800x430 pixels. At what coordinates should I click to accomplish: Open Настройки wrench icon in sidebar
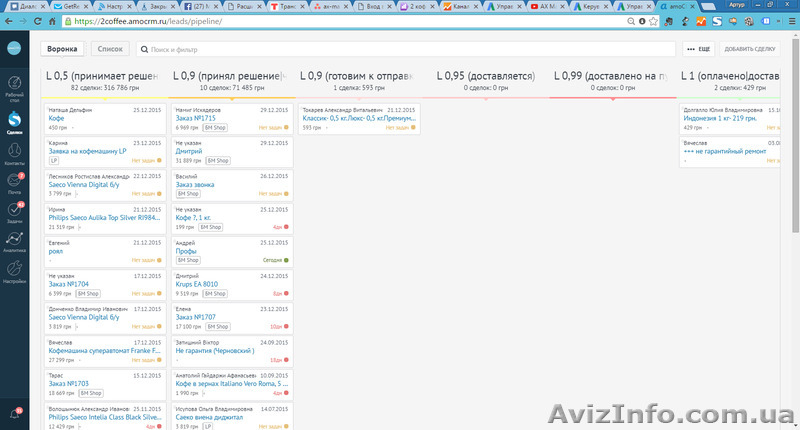[15, 272]
